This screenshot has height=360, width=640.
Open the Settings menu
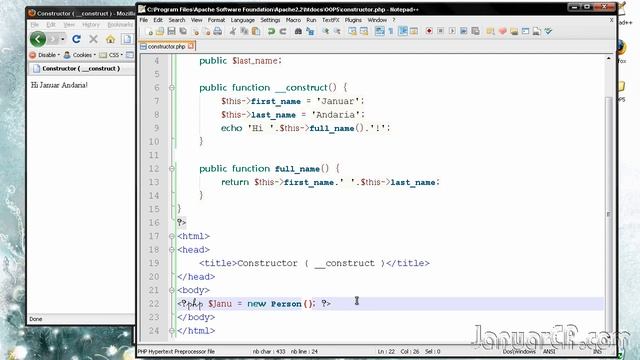pos(270,20)
